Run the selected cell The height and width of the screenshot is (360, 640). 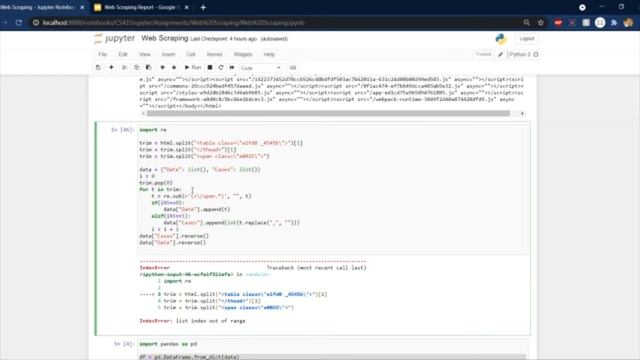pos(193,67)
